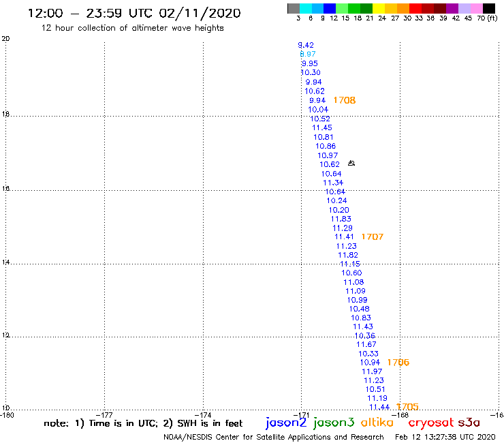Click the '11.82' wave height value

(x=348, y=255)
